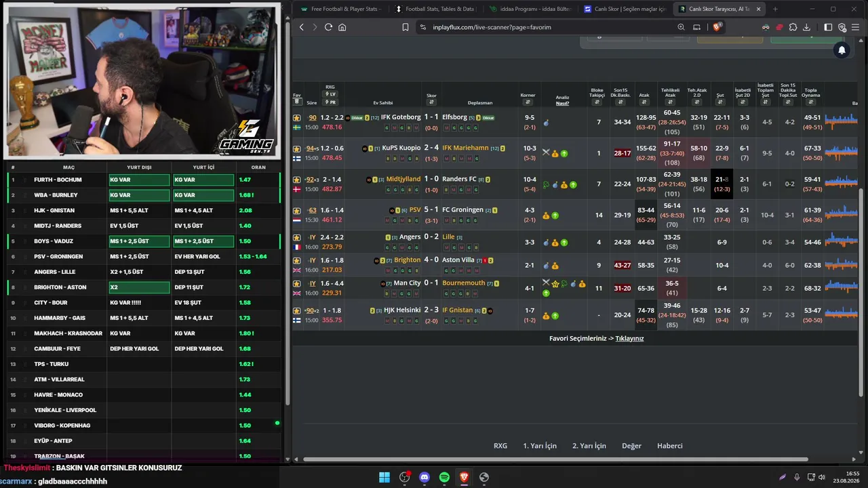The height and width of the screenshot is (488, 868).
Task: Sort by Son15 Dk.Baskı column arrows
Action: [620, 102]
